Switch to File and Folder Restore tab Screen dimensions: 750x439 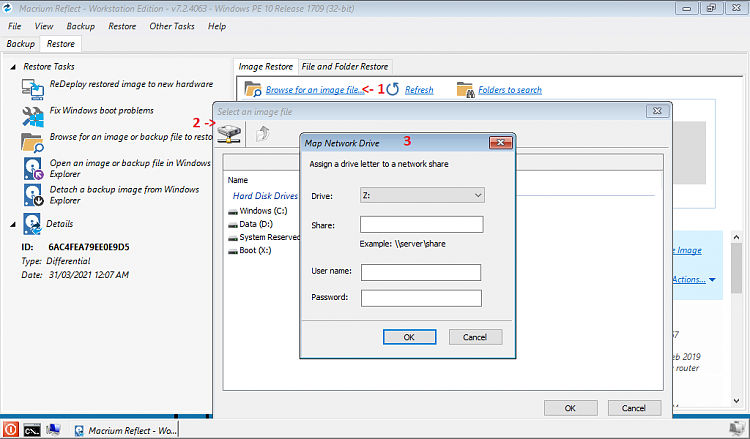click(345, 66)
